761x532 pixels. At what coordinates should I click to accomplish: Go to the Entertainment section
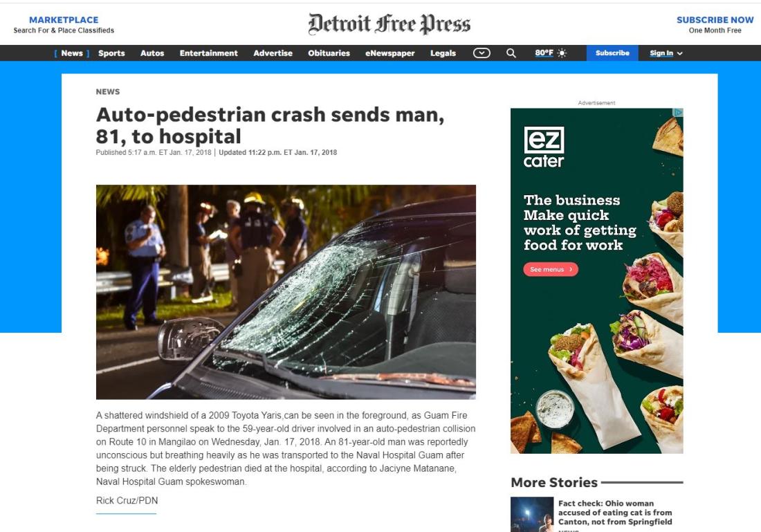209,53
